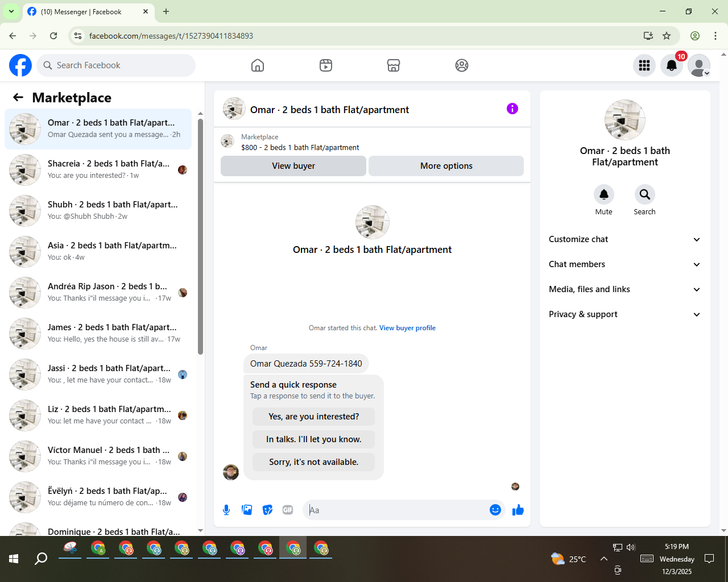Screen dimensions: 728x582
Task: Send quick response 'Sorry, it's not available.'
Action: coord(314,462)
